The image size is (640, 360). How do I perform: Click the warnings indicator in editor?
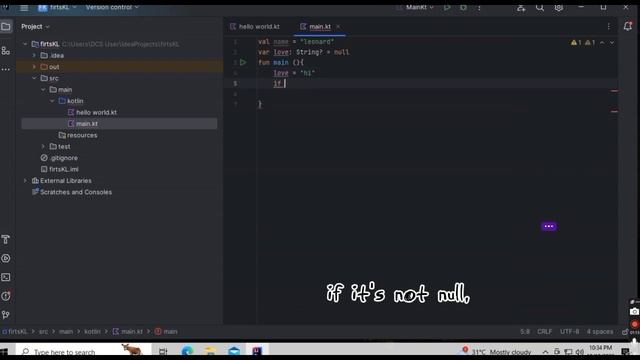pyautogui.click(x=583, y=42)
